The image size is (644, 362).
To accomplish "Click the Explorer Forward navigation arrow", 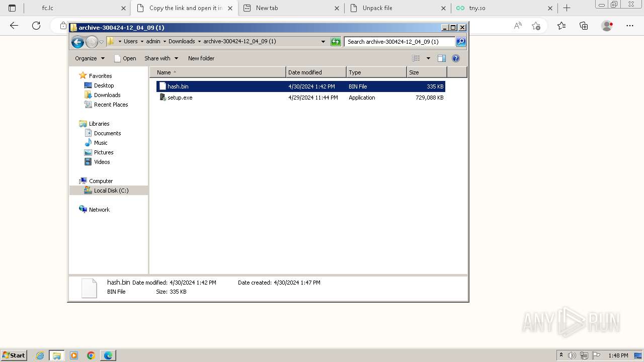I will tap(92, 42).
